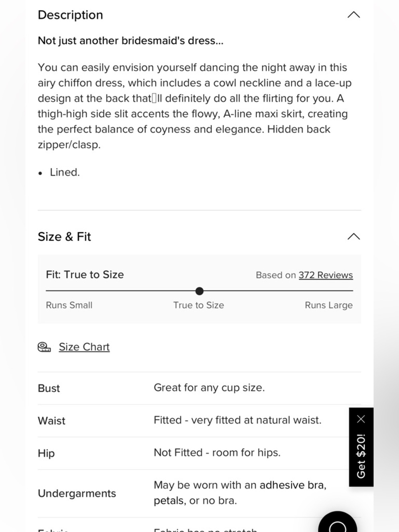Select the Description section heading

coord(70,15)
